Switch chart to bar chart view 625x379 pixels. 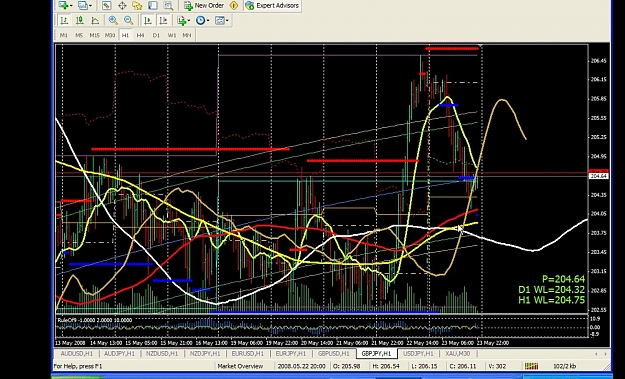point(64,20)
